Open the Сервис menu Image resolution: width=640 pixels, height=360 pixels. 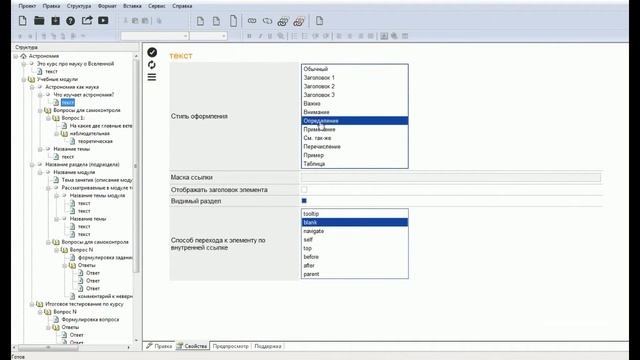click(x=157, y=6)
